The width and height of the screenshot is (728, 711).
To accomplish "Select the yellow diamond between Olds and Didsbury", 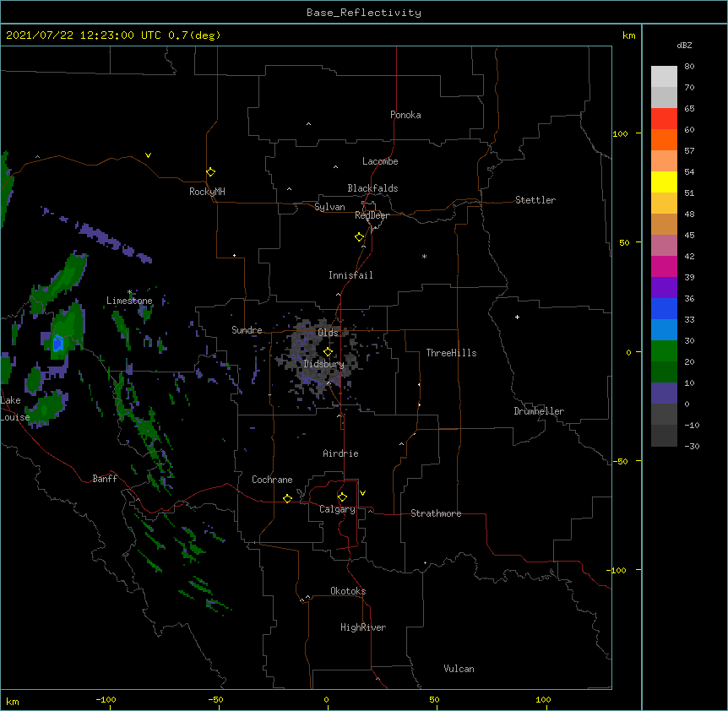I will [328, 351].
